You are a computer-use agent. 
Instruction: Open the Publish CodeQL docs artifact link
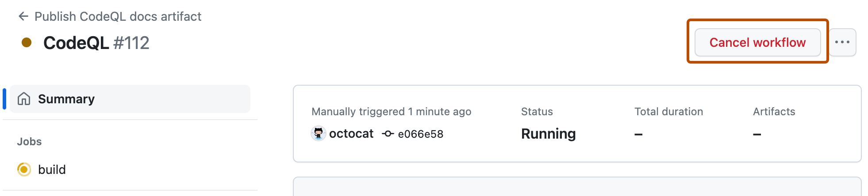(118, 17)
